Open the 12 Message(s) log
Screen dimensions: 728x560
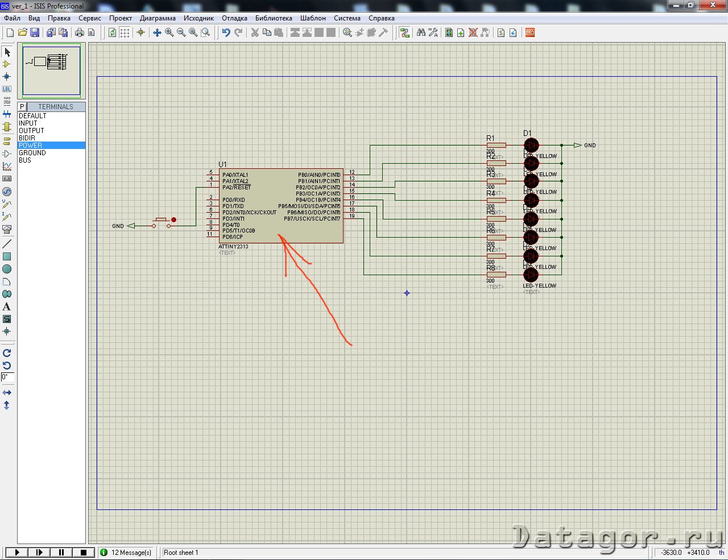click(126, 552)
